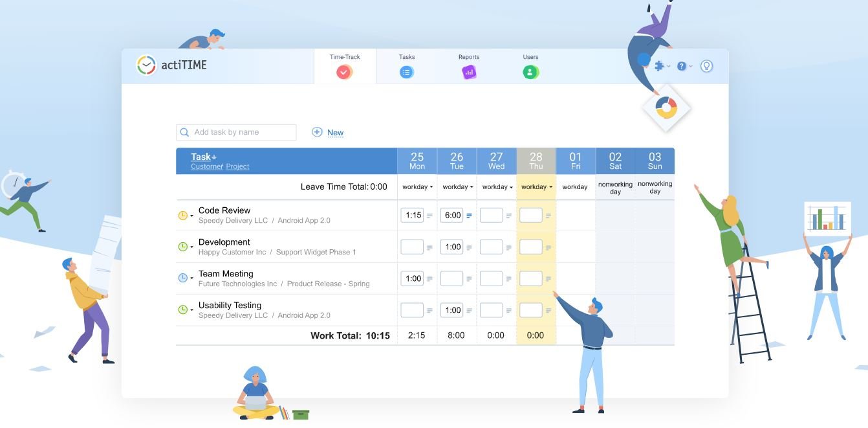
Task: Click the 01 Fri column header
Action: tap(575, 161)
